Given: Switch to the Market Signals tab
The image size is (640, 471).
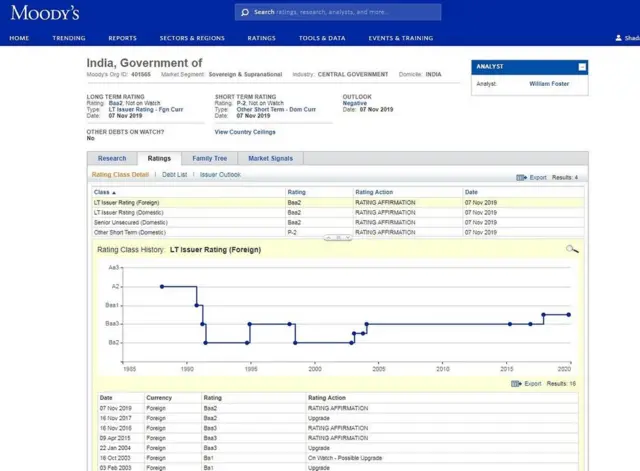Looking at the screenshot, I should 270,158.
